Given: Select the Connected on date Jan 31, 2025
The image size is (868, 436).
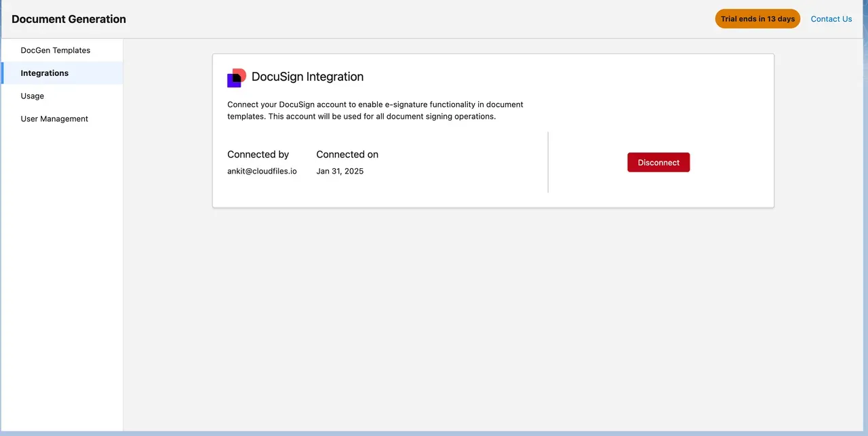Looking at the screenshot, I should pos(340,171).
